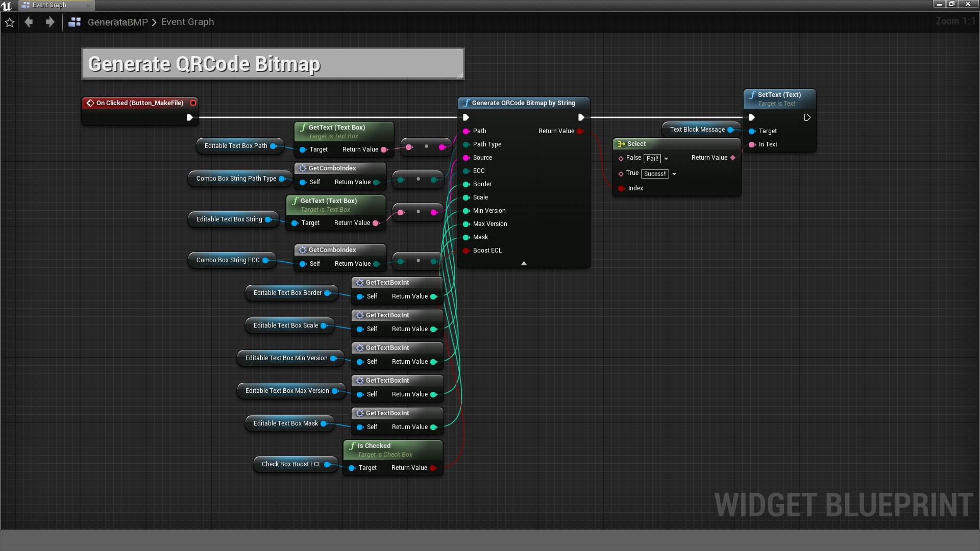Click the execution output pin of SetText node

pyautogui.click(x=807, y=117)
